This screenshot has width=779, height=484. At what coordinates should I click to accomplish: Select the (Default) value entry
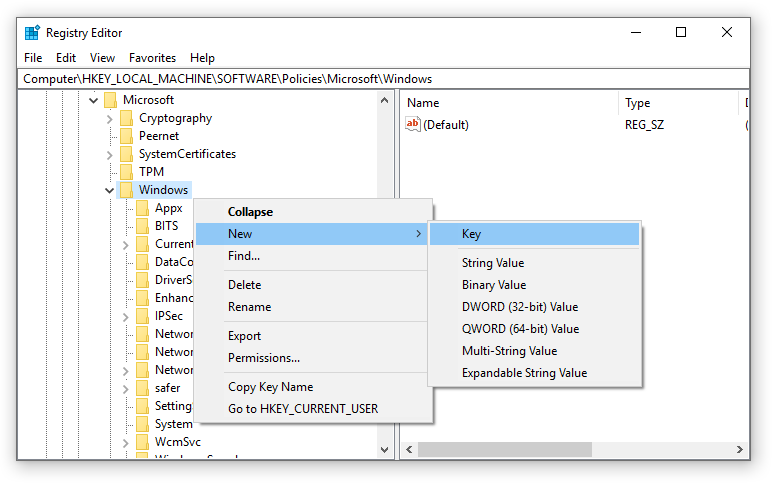coord(446,125)
